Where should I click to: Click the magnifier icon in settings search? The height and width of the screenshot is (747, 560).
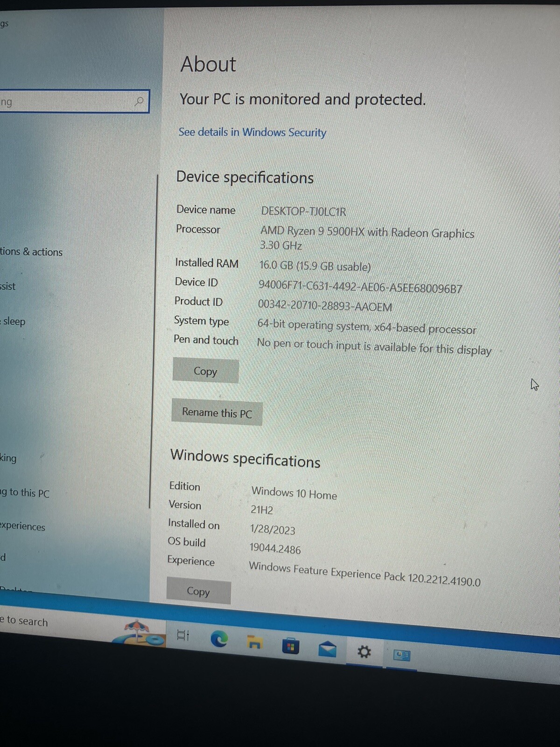[139, 101]
